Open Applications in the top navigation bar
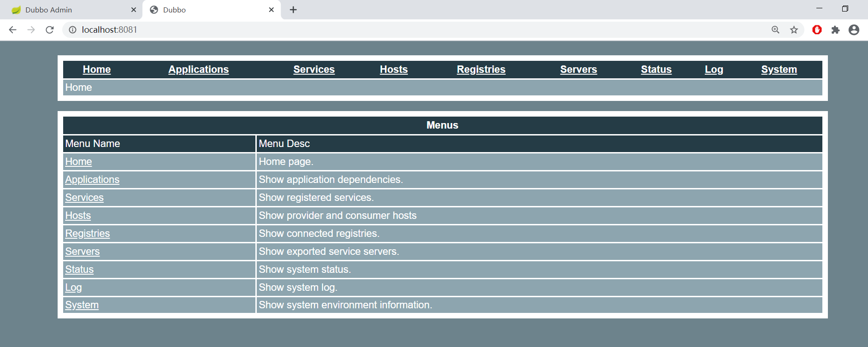868x347 pixels. pos(198,70)
